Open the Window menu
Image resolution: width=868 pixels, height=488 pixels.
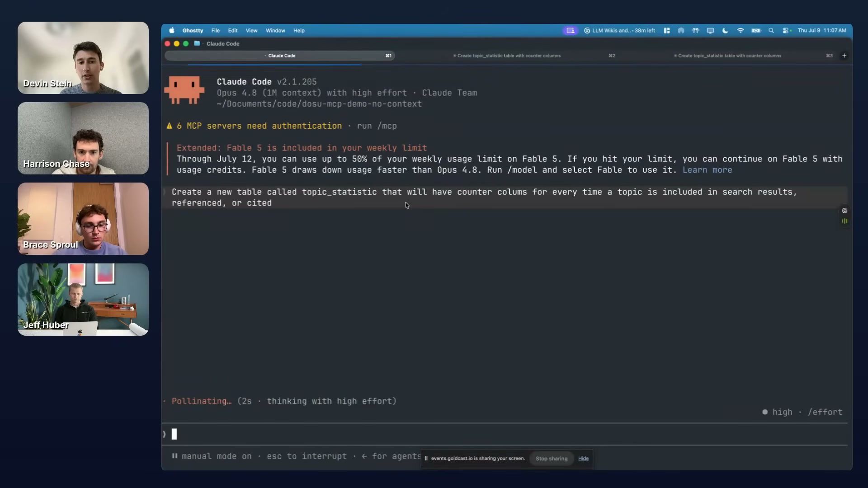click(275, 31)
